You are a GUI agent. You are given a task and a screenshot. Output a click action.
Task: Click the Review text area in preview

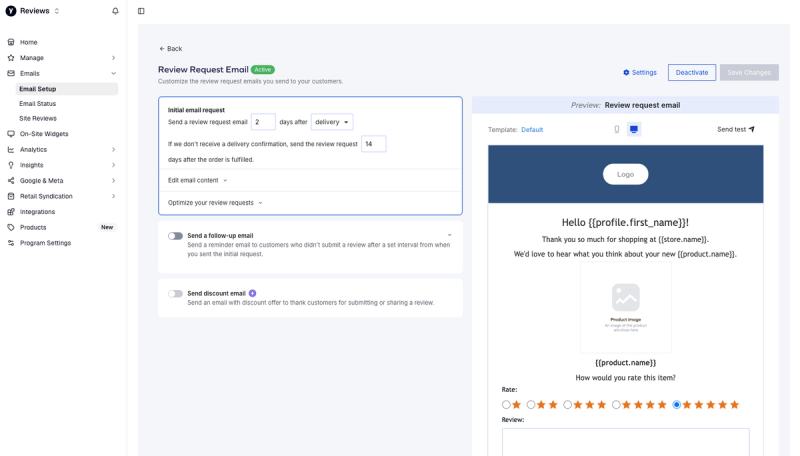pyautogui.click(x=626, y=442)
